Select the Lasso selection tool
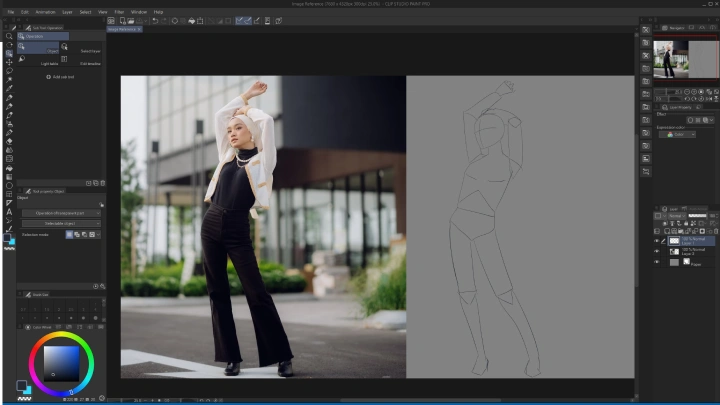720x405 pixels. [9, 71]
